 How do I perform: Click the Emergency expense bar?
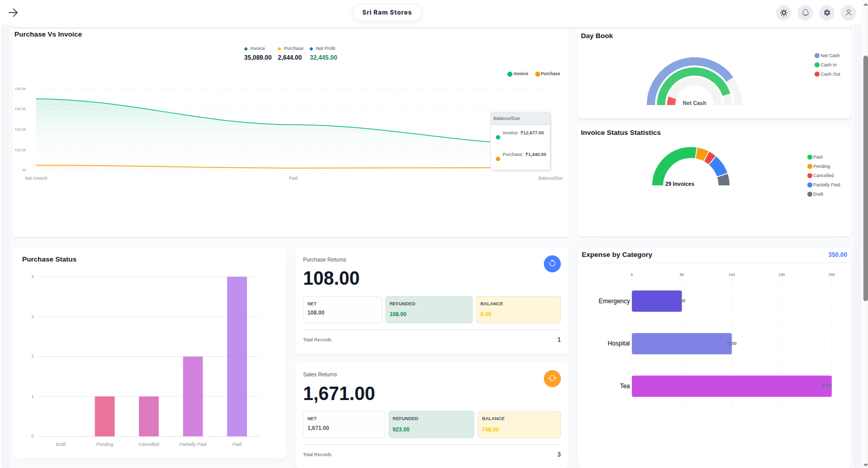click(656, 301)
